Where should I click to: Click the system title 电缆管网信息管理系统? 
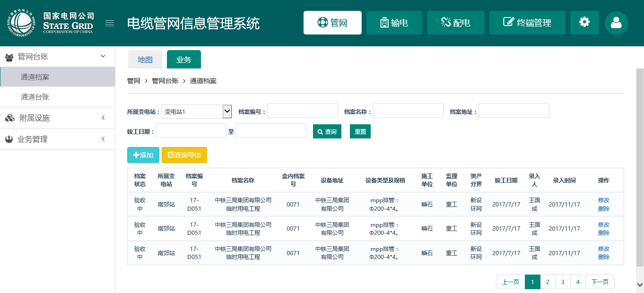193,23
